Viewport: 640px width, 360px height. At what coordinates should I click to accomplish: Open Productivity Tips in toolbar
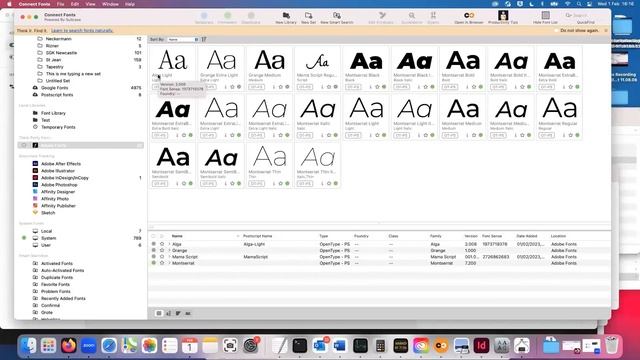coord(503,16)
